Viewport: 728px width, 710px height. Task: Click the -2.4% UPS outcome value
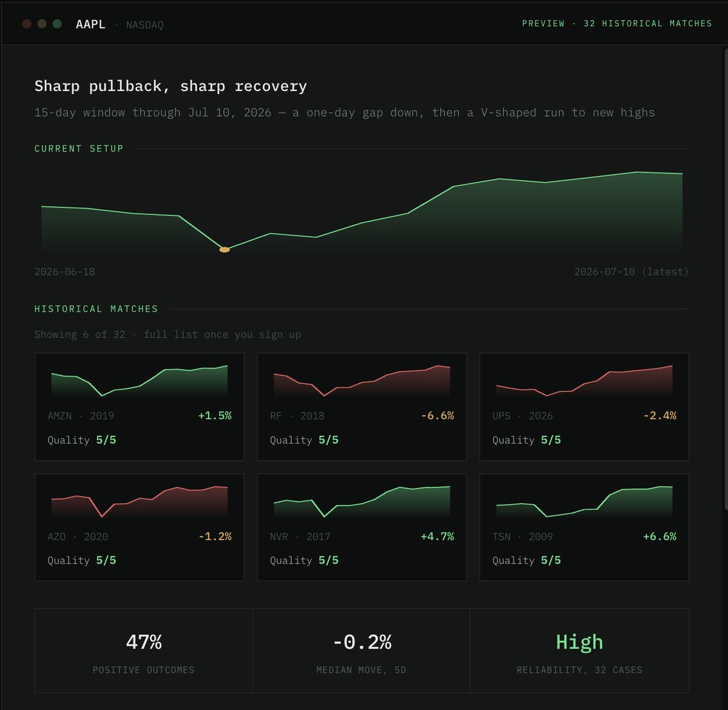pos(660,416)
